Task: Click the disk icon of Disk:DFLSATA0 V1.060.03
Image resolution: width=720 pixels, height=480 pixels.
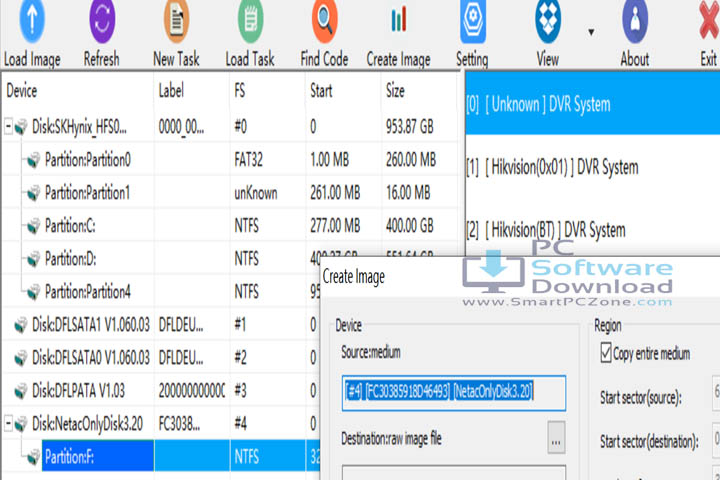Action: pos(21,358)
